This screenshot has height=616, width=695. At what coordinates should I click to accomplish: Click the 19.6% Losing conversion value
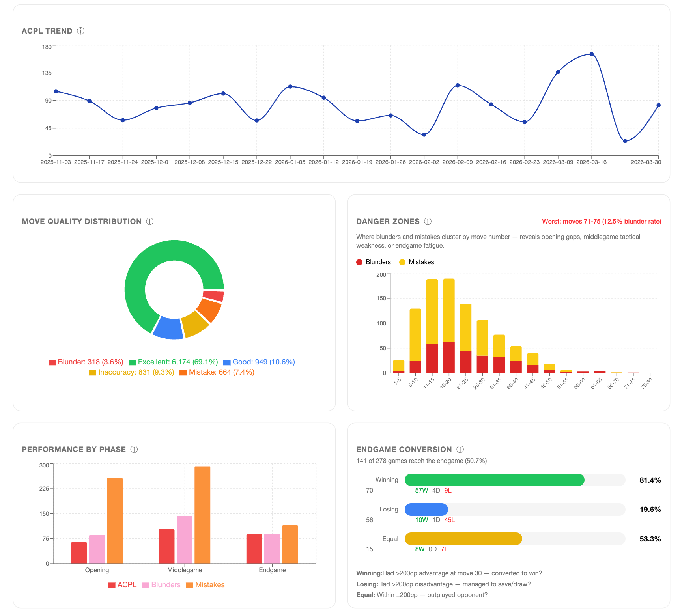(650, 510)
